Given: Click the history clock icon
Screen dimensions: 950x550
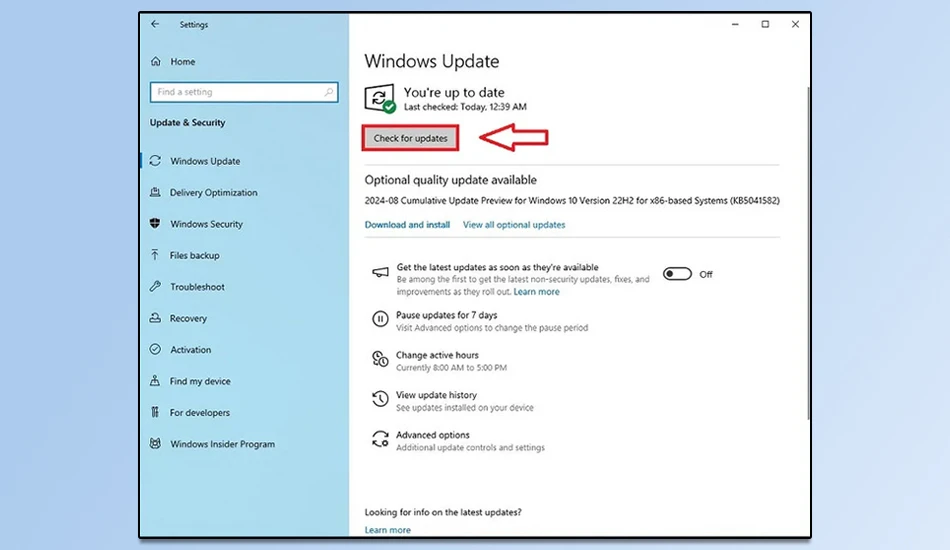Looking at the screenshot, I should (380, 399).
